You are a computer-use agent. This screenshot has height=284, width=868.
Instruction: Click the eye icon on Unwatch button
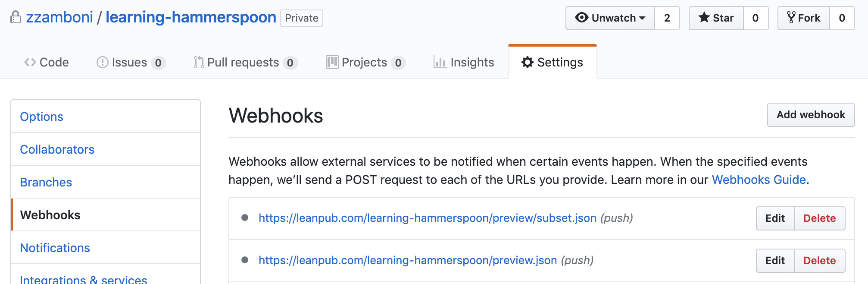581,18
